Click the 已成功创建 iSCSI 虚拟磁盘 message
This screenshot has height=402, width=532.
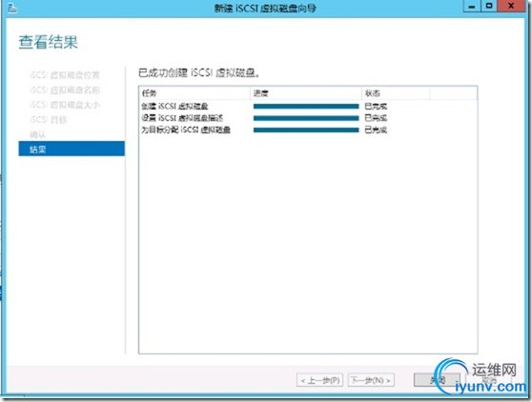coord(199,72)
